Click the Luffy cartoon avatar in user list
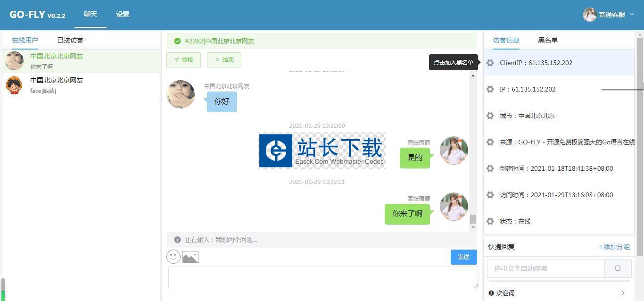The width and height of the screenshot is (644, 301). pos(14,85)
